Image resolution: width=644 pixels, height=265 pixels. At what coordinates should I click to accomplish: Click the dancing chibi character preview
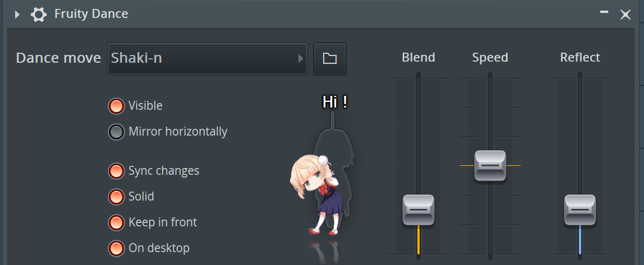(315, 195)
